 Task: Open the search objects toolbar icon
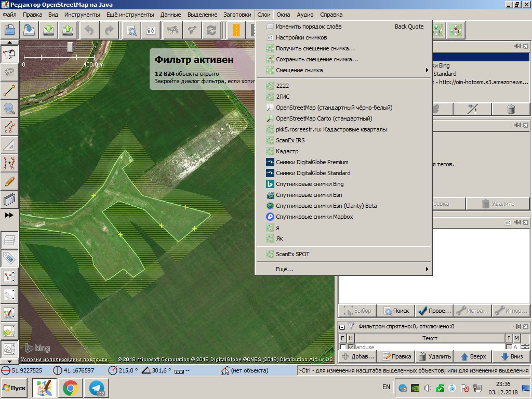tap(131, 30)
